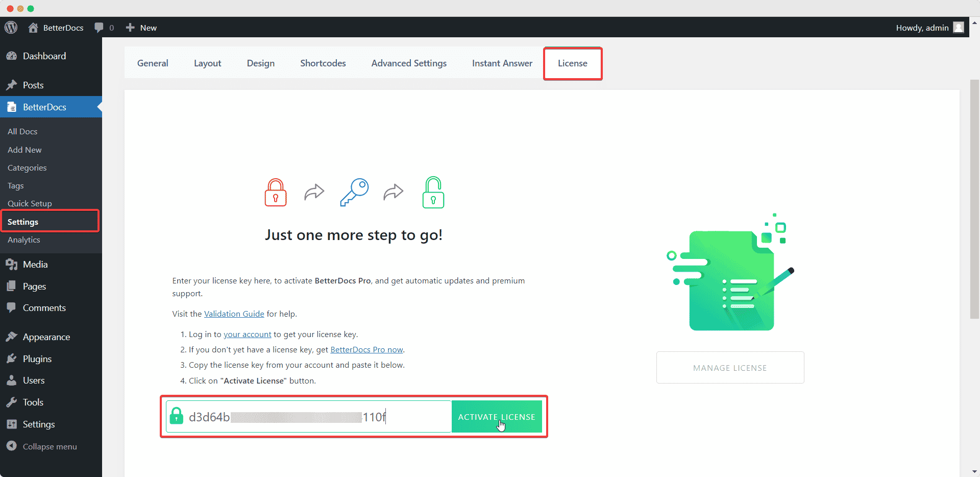
Task: Click the green document illustration
Action: (x=731, y=273)
